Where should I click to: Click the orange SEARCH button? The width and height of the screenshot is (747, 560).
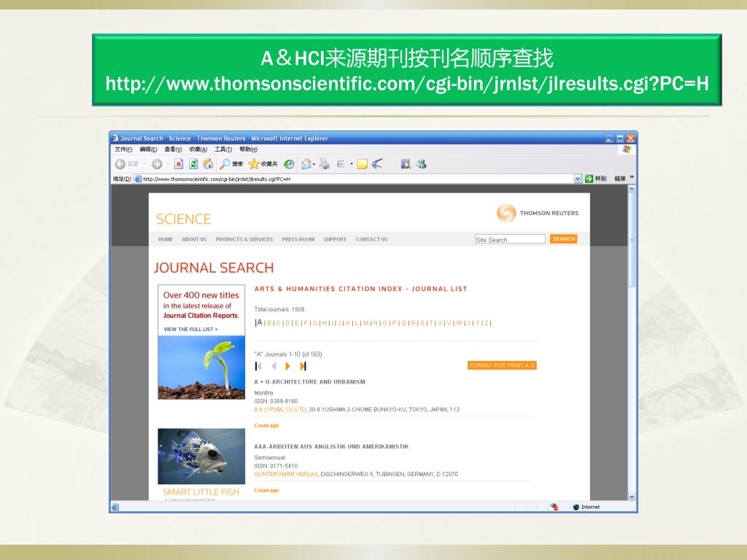pos(564,239)
